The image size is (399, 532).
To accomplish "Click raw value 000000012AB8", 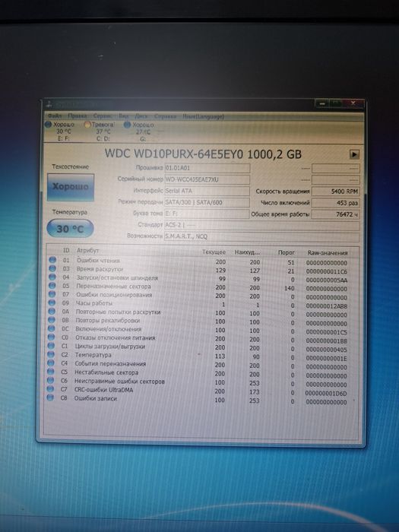I will click(x=326, y=306).
